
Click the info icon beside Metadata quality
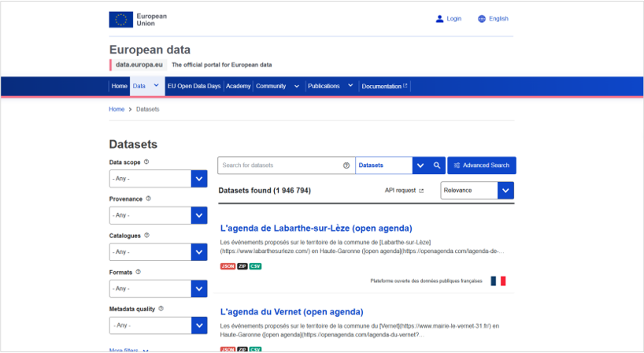point(161,309)
